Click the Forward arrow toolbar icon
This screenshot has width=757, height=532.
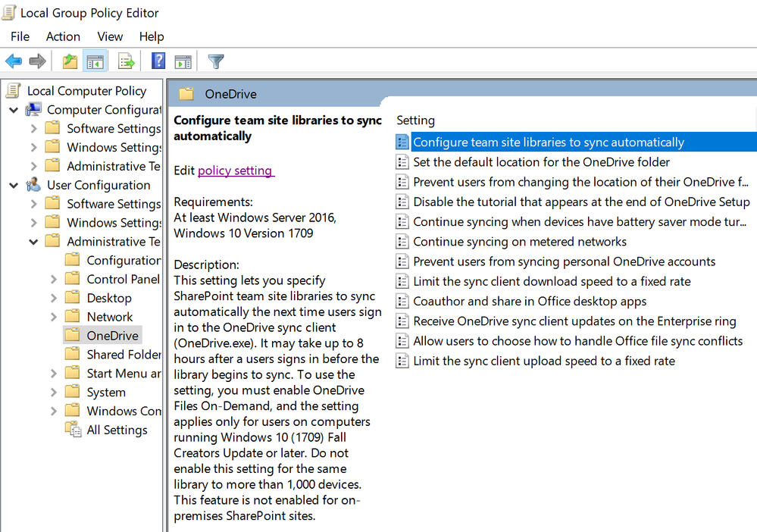coord(38,61)
